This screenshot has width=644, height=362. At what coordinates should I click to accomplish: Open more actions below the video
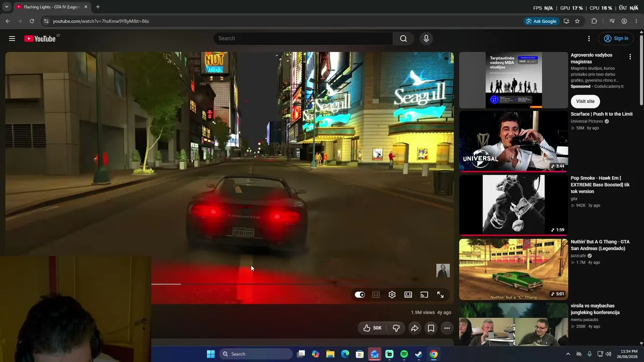[x=447, y=328]
